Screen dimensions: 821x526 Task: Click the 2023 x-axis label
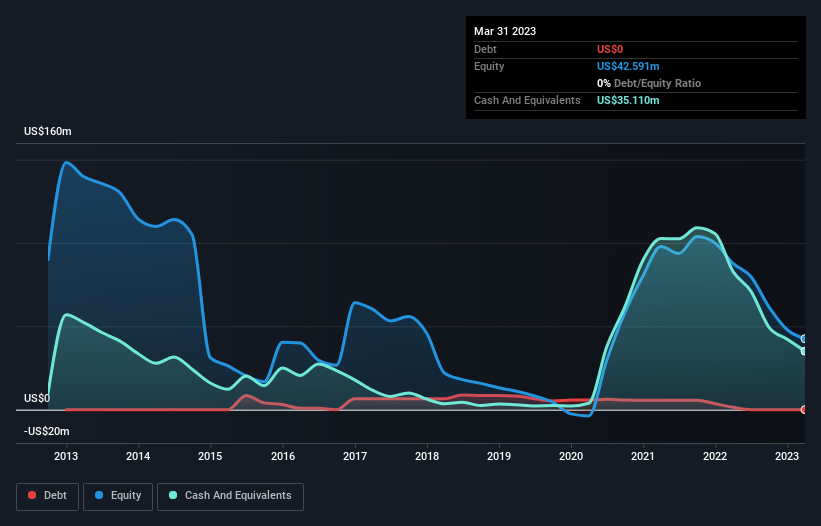click(787, 456)
